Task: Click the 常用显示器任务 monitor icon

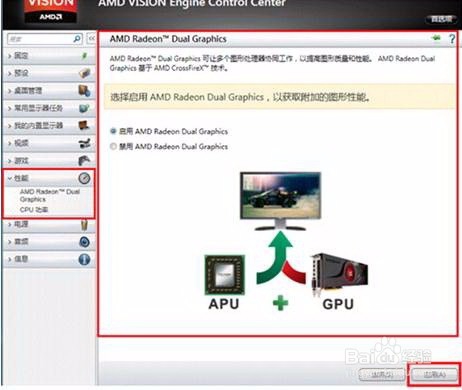Action: [84, 108]
